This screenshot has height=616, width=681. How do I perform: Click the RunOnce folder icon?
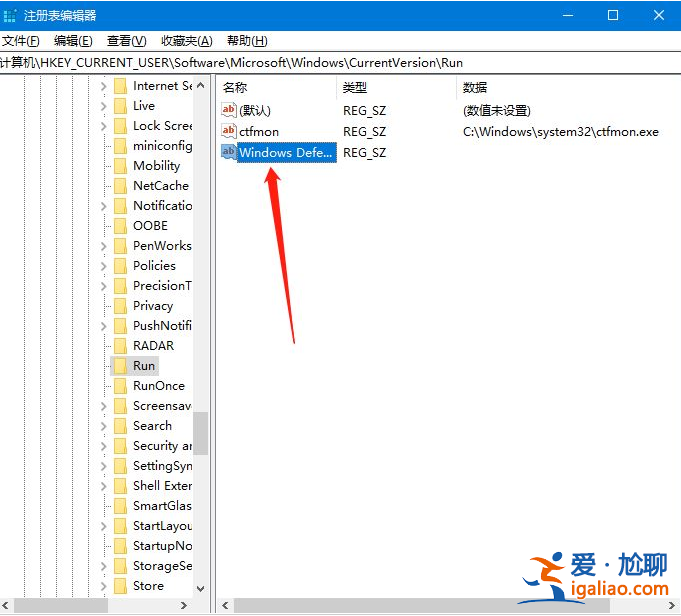point(120,385)
